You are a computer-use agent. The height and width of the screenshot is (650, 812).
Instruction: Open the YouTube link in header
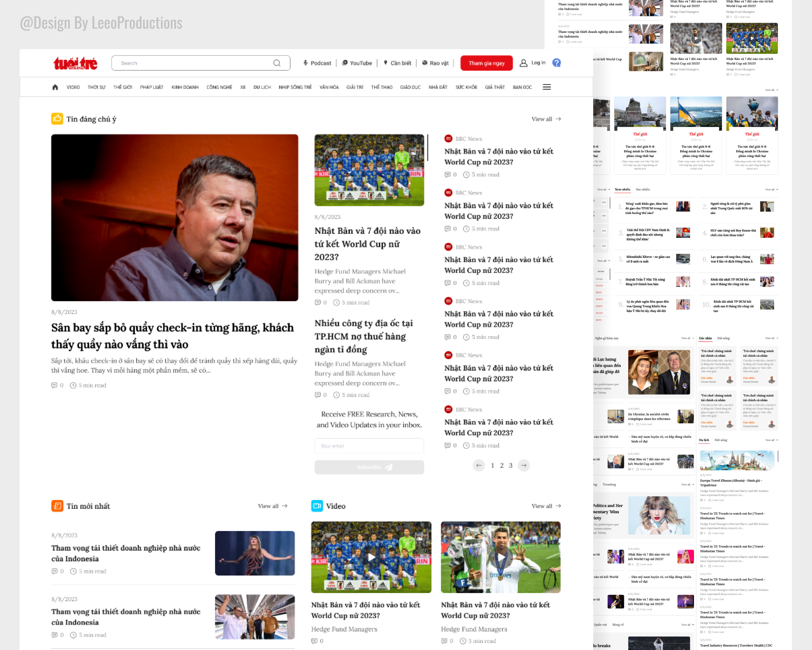357,63
